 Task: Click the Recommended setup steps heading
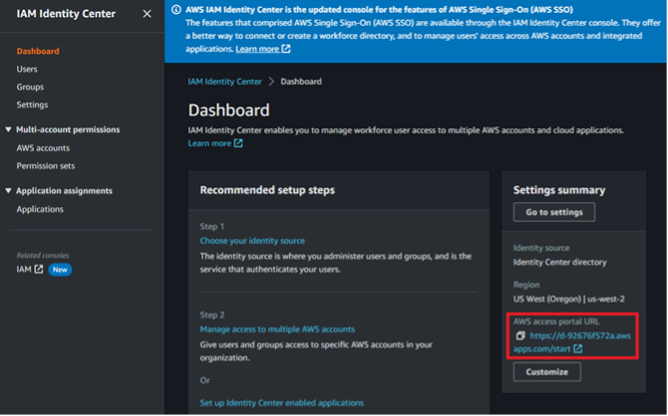267,190
